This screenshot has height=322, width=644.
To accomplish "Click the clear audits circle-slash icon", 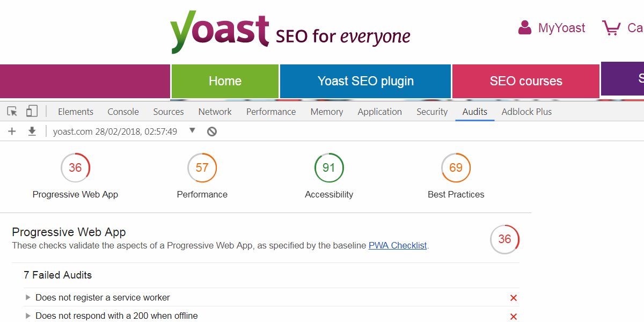I will pos(212,131).
